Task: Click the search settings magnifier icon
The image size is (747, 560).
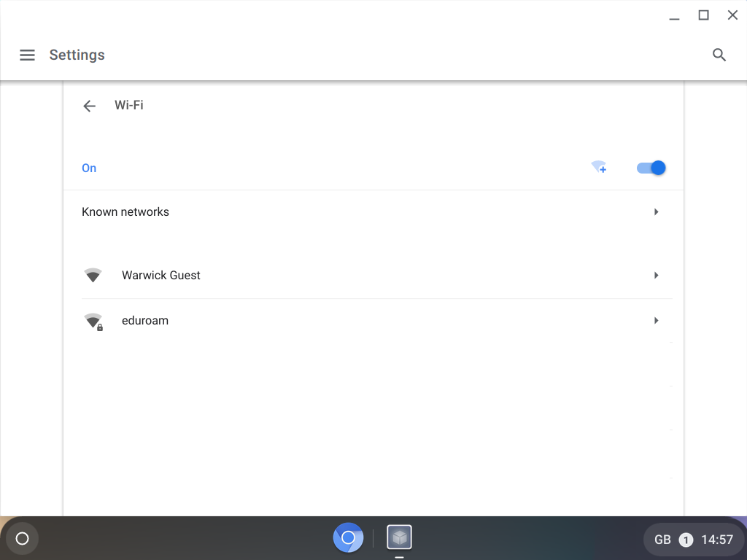Action: coord(719,55)
